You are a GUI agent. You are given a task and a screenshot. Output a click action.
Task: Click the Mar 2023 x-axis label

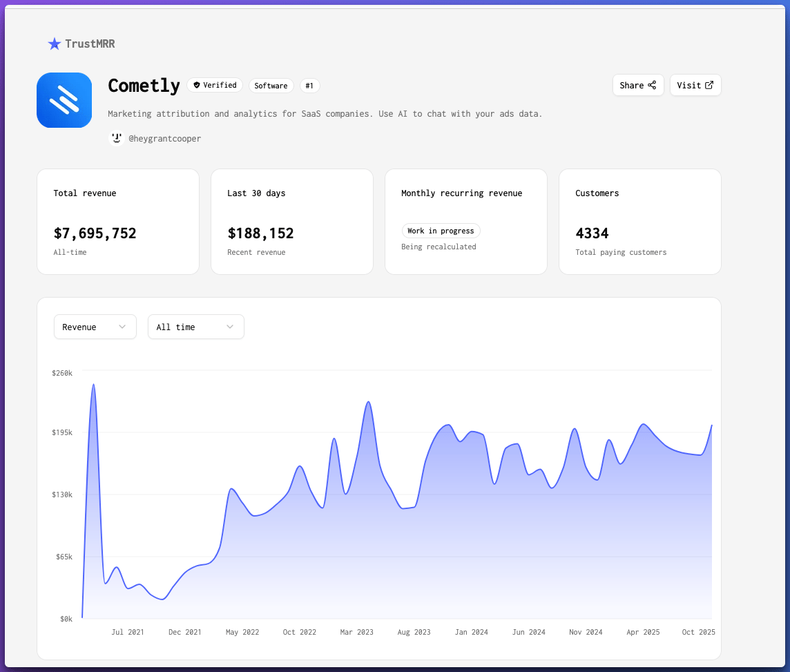[357, 632]
